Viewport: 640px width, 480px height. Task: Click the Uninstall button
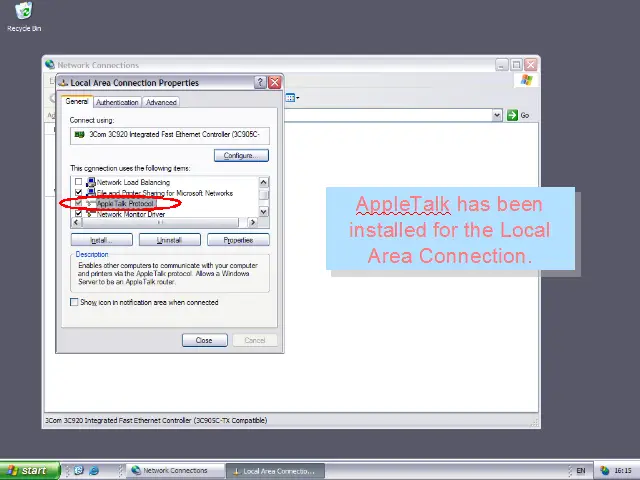pyautogui.click(x=170, y=240)
